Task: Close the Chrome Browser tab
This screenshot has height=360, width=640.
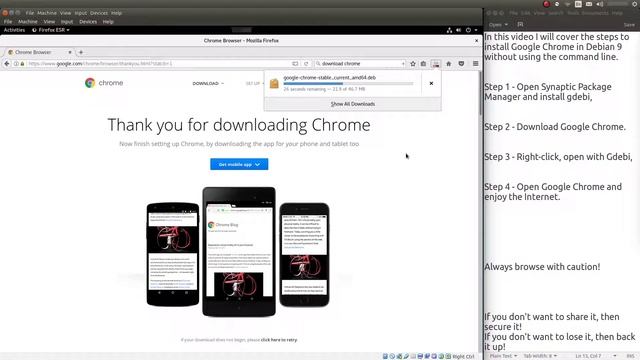Action: point(70,52)
